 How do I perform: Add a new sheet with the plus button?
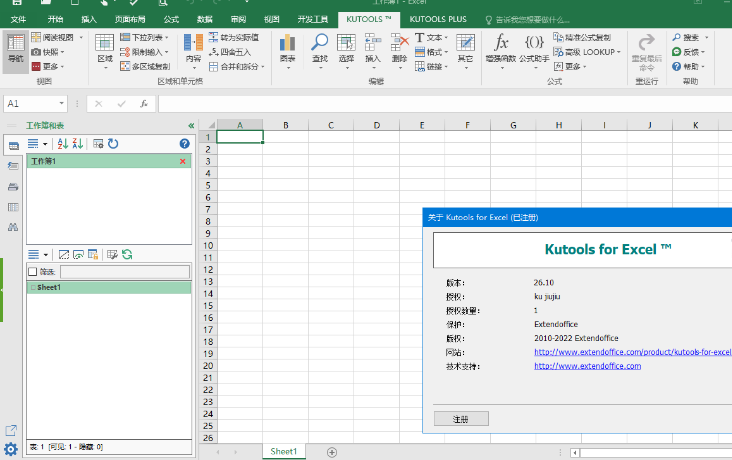point(332,452)
